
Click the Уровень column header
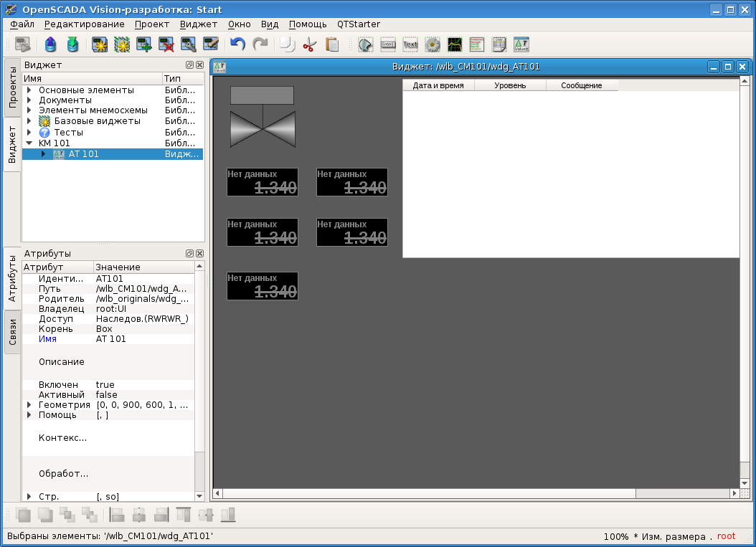pos(510,85)
